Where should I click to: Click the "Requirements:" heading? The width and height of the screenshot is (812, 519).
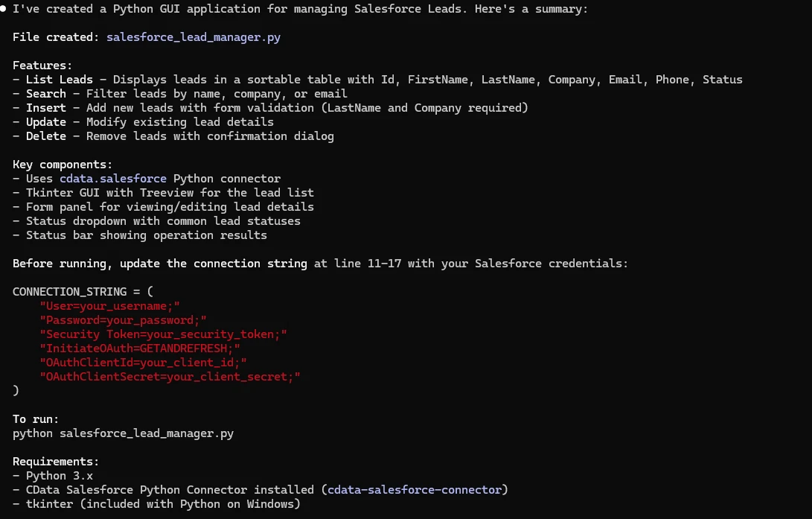(56, 462)
